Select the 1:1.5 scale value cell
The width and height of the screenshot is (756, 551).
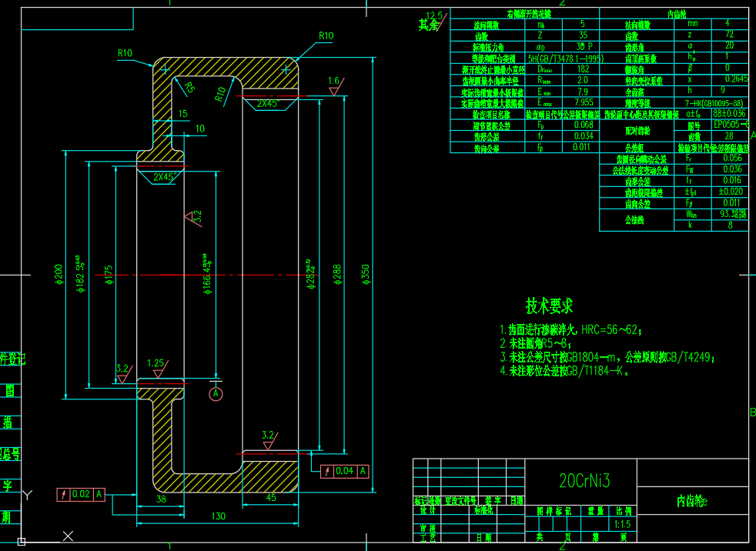[x=621, y=523]
